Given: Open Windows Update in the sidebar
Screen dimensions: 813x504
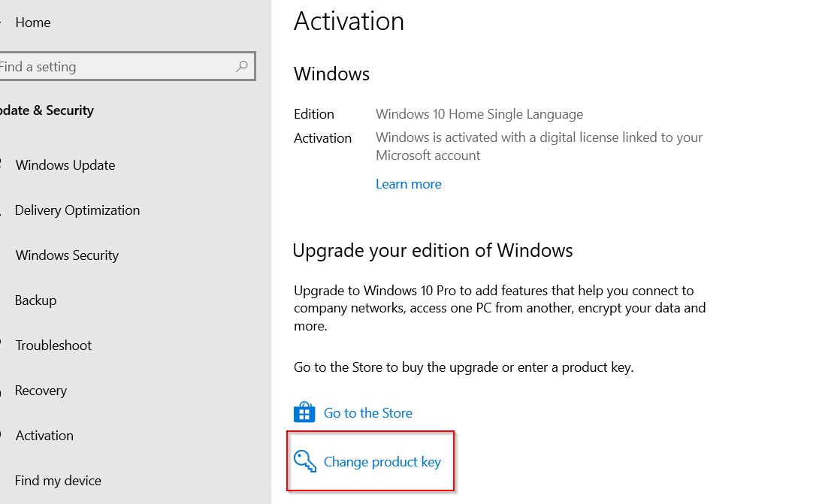Looking at the screenshot, I should tap(65, 165).
